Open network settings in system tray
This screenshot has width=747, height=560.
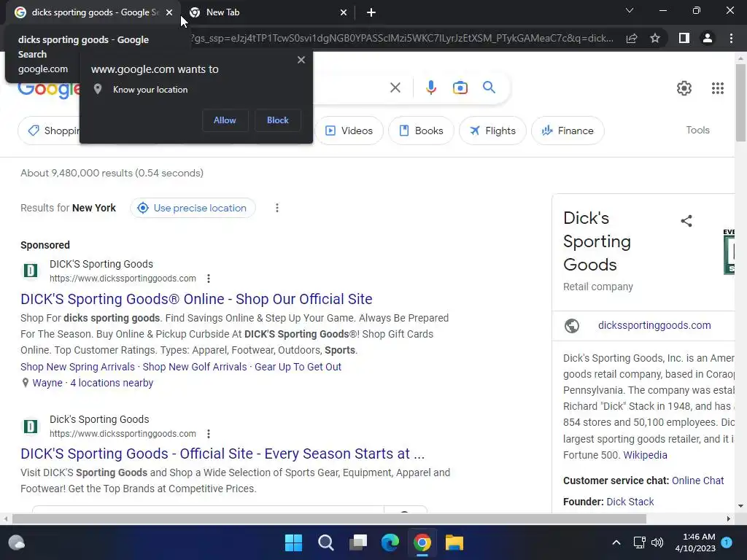(x=639, y=542)
